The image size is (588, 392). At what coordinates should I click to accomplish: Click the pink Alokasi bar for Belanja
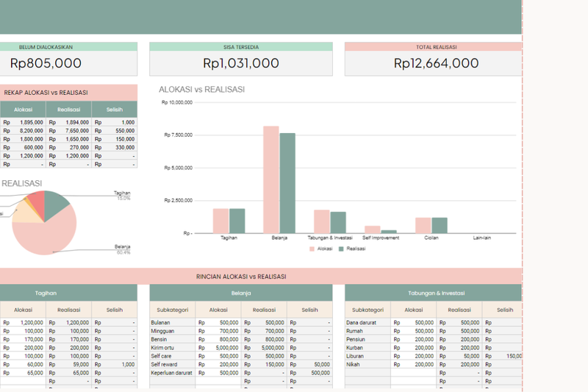pyautogui.click(x=271, y=179)
